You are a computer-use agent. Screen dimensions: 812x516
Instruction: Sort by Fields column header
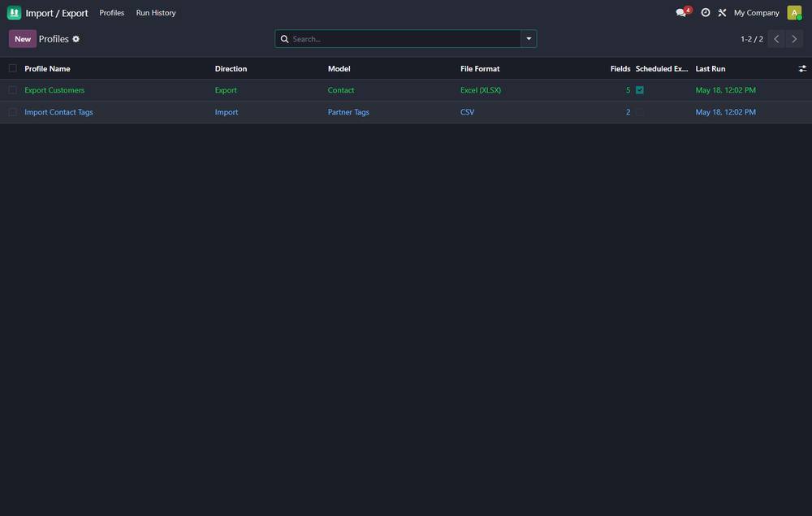click(620, 68)
